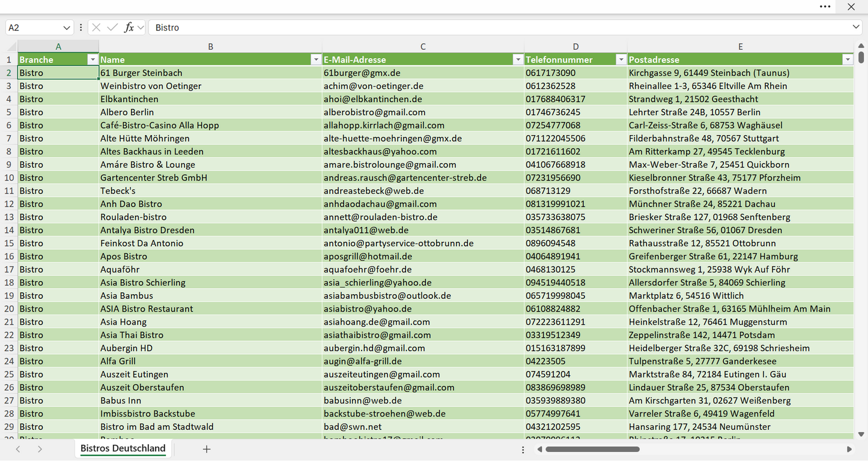
Task: Select the cell 'Tebeck's'
Action: click(210, 191)
